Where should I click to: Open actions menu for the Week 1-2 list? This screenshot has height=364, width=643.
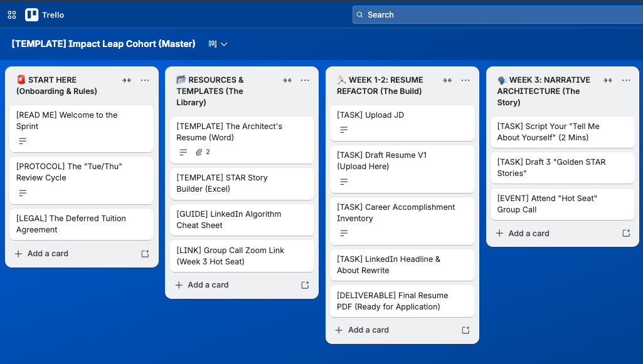pos(465,80)
